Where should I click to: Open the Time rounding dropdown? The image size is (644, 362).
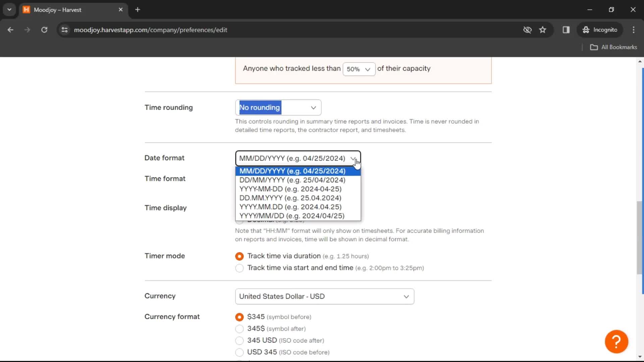click(278, 107)
